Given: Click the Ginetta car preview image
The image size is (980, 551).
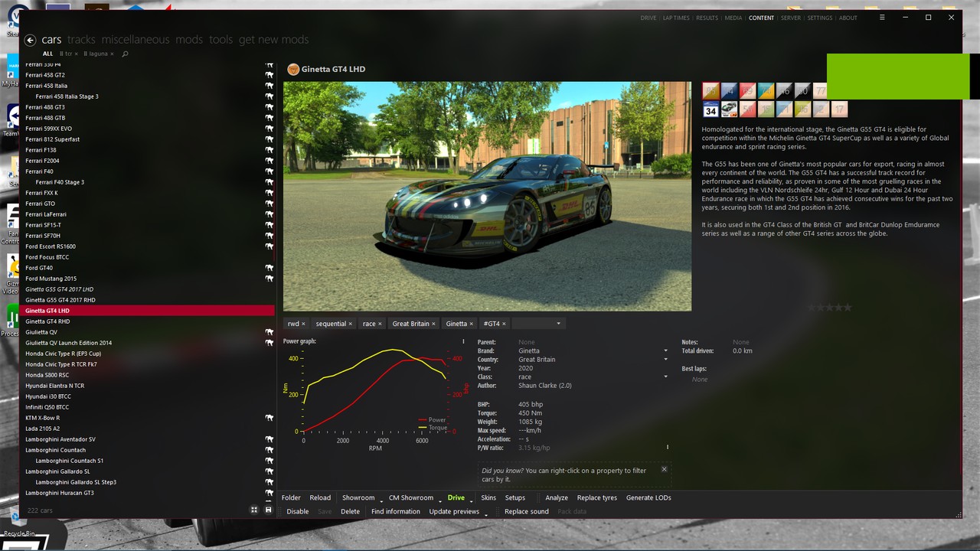Looking at the screenshot, I should click(x=487, y=196).
